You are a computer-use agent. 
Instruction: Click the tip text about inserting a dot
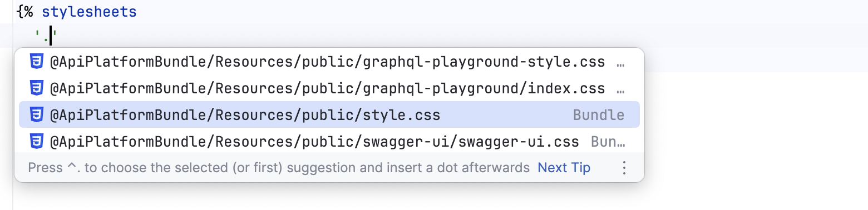(279, 168)
